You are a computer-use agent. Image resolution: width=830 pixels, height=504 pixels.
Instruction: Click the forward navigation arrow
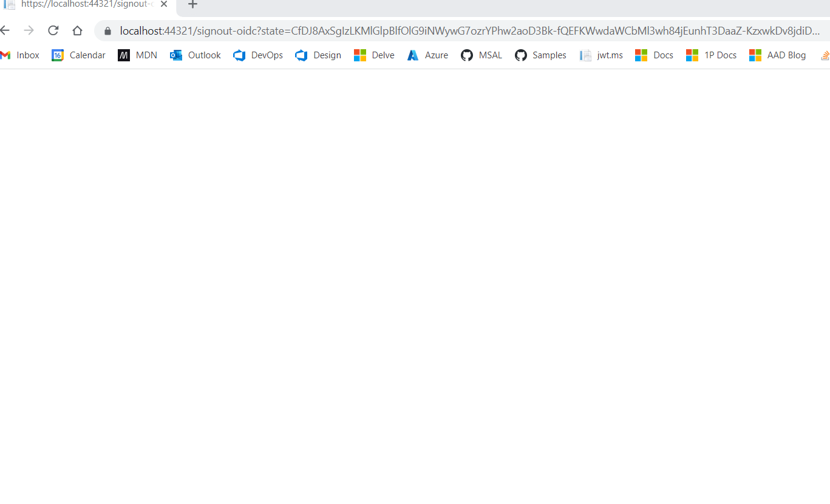point(29,30)
